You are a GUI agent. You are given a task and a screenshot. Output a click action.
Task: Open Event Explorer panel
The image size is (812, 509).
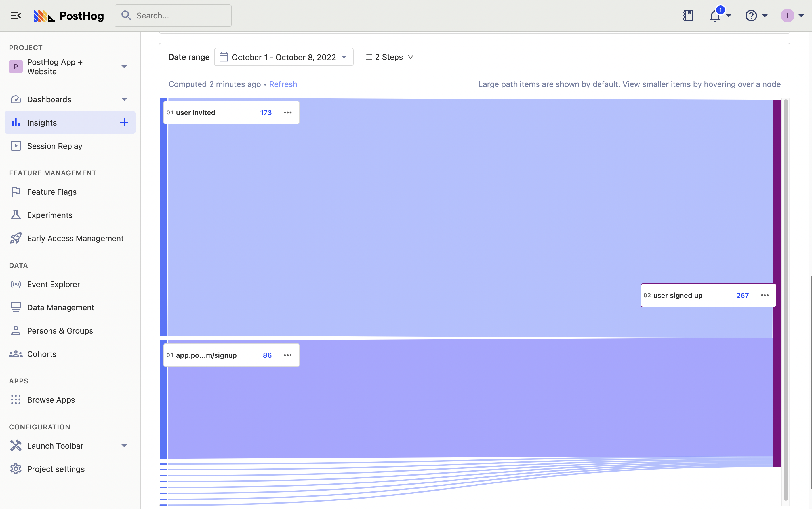(53, 284)
